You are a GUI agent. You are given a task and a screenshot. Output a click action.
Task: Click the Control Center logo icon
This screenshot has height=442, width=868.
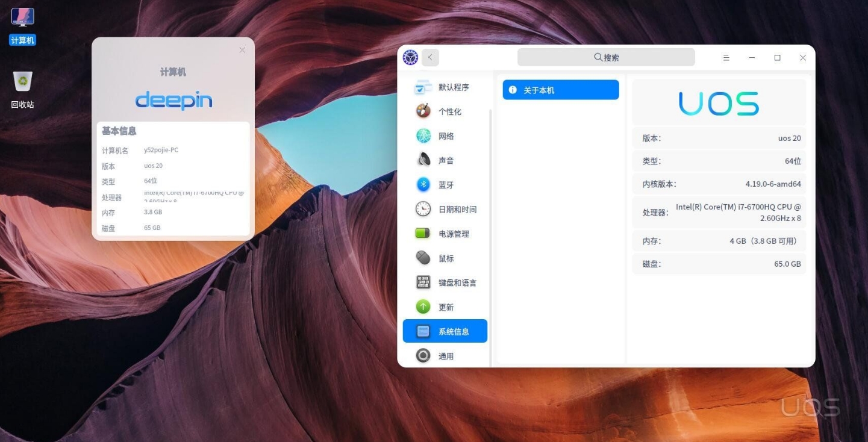(x=410, y=57)
